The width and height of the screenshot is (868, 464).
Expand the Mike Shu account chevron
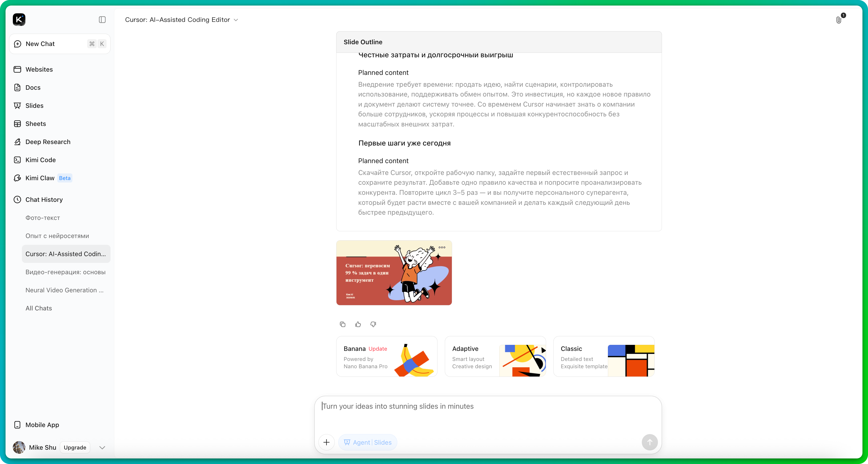[102, 447]
